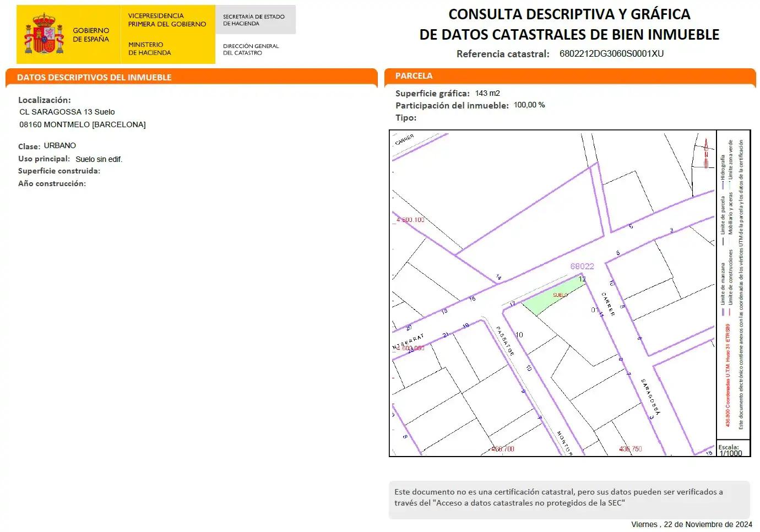Click "DATOS DESCRIPTIVOS DEL INMUEBLE" section header

click(x=94, y=78)
